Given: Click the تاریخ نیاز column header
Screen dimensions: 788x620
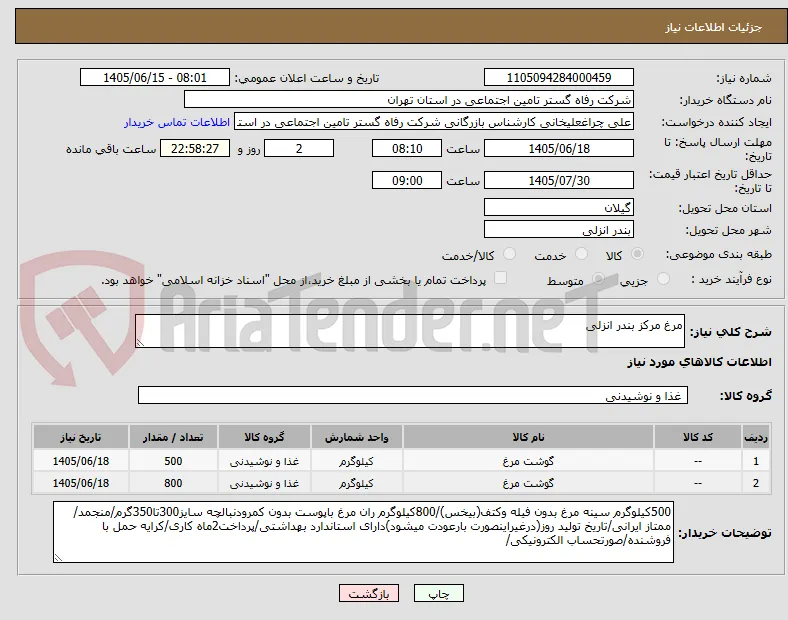Looking at the screenshot, I should tap(81, 437).
